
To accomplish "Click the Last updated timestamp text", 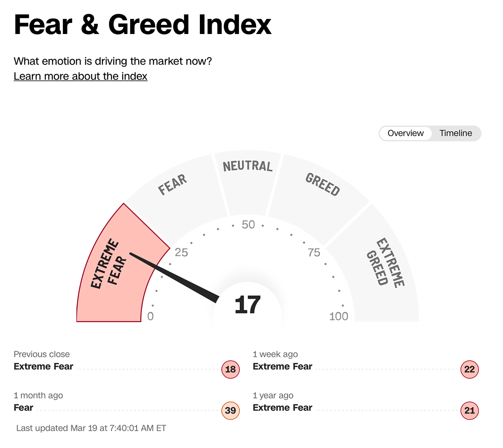I will point(91,428).
